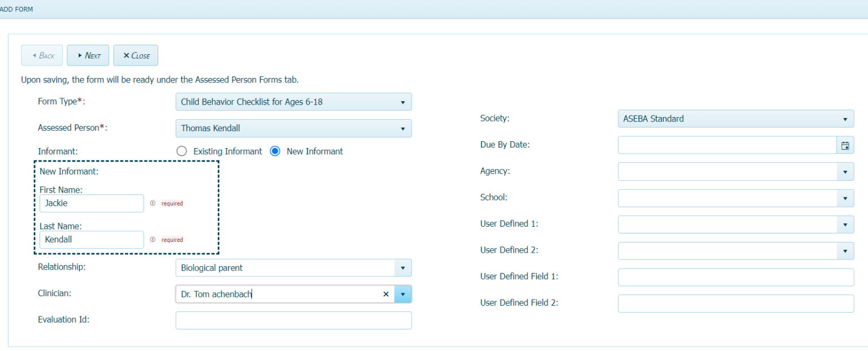
Task: Open the Agency dropdown
Action: [x=845, y=171]
